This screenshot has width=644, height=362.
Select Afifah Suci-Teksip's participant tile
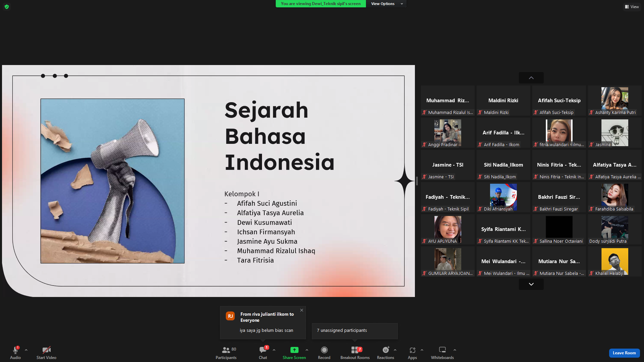pyautogui.click(x=559, y=101)
